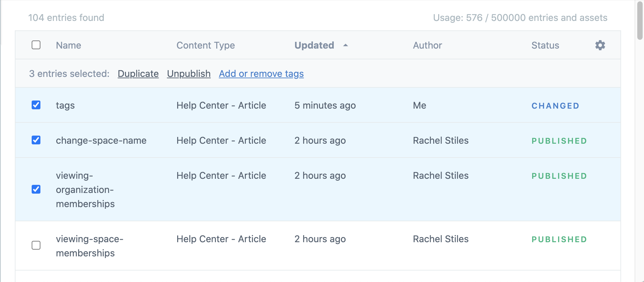
Task: Uncheck the tags entry checkbox
Action: click(36, 105)
